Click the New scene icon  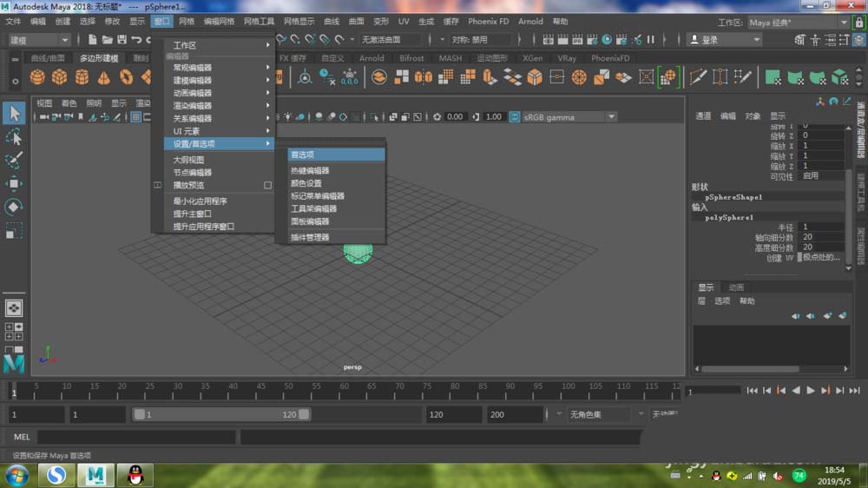93,39
